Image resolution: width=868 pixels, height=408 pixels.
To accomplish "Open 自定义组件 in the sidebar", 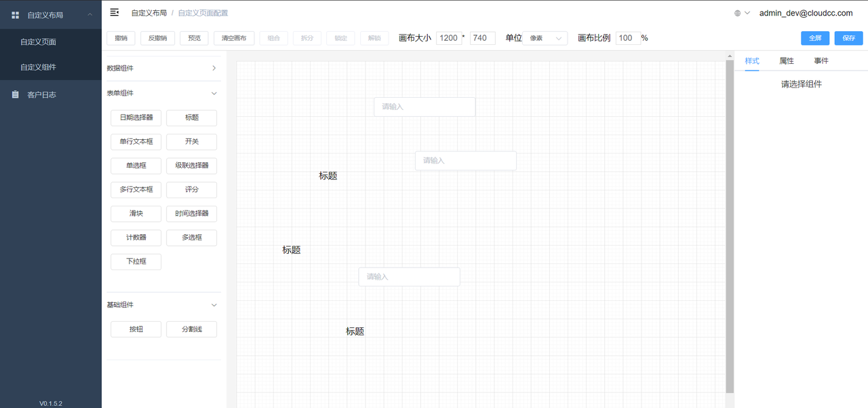I will coord(38,67).
